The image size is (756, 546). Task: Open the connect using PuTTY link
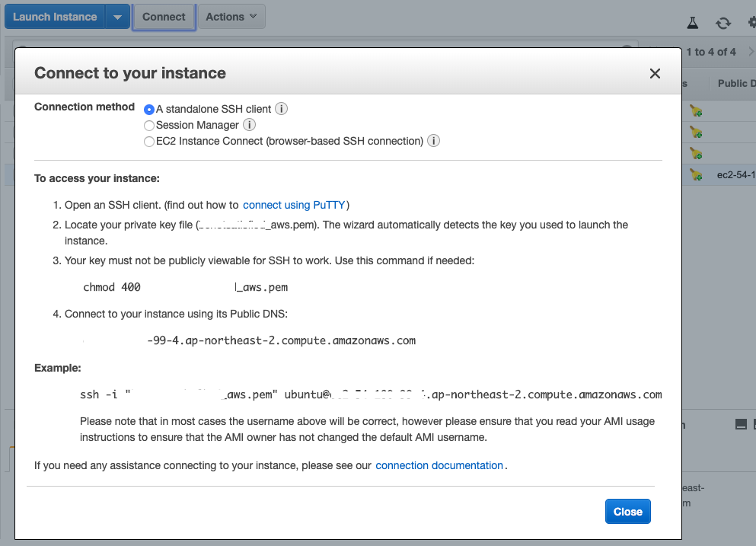(294, 205)
